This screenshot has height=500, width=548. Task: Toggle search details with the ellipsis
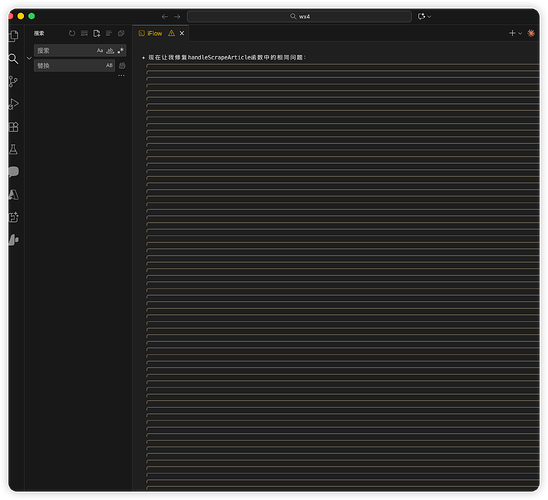point(121,75)
